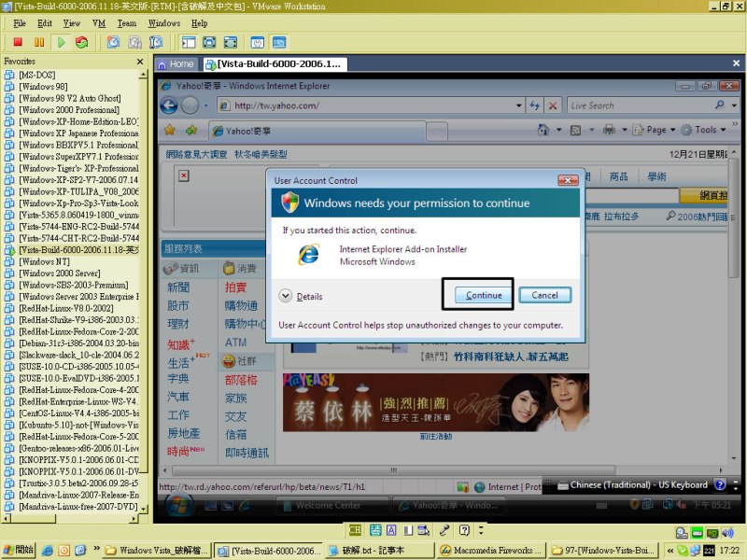Select [Windows NT] in Favorites list
This screenshot has height=560, width=747.
click(44, 261)
